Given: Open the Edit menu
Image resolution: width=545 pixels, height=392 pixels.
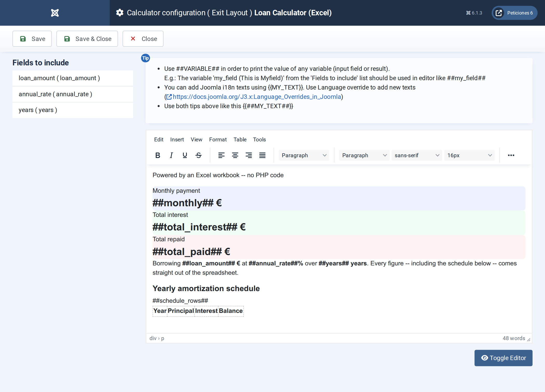Looking at the screenshot, I should click(x=159, y=139).
